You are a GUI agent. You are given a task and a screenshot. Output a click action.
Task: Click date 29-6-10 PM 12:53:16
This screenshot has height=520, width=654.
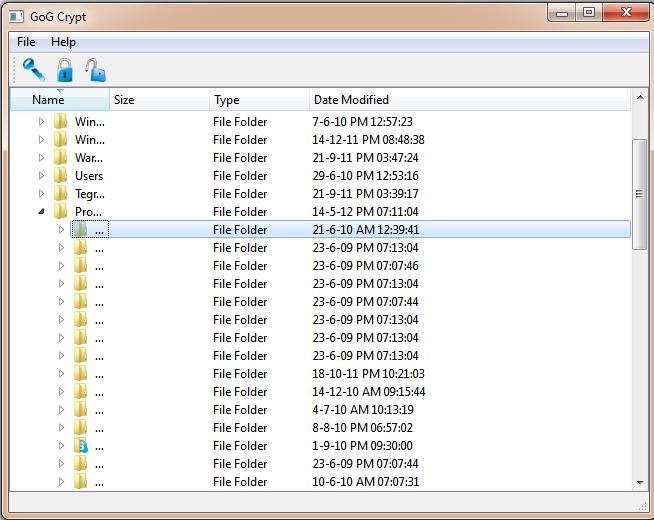tap(365, 176)
